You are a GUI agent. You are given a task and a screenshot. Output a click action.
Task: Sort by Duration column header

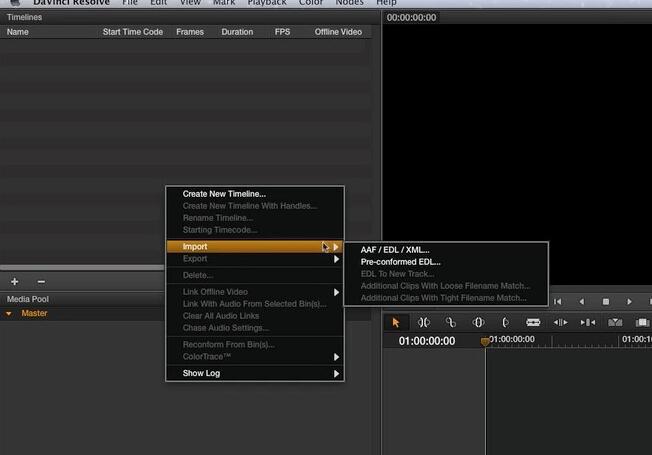click(237, 32)
